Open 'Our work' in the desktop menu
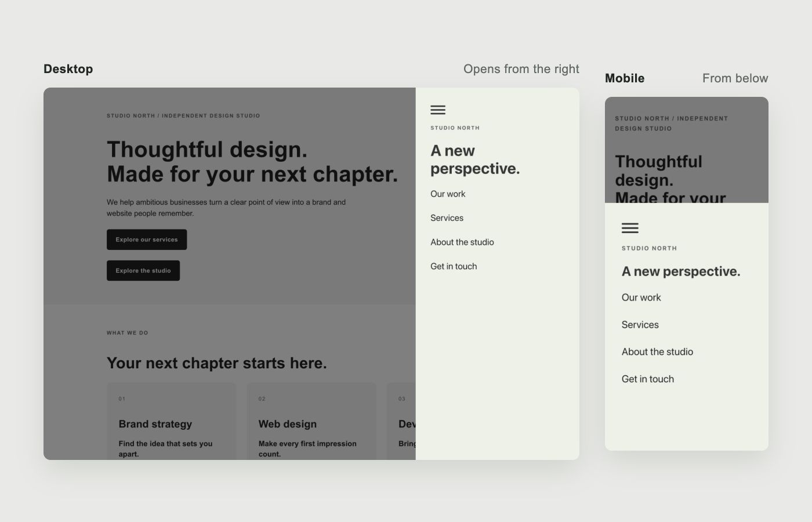This screenshot has height=522, width=812. (x=448, y=194)
